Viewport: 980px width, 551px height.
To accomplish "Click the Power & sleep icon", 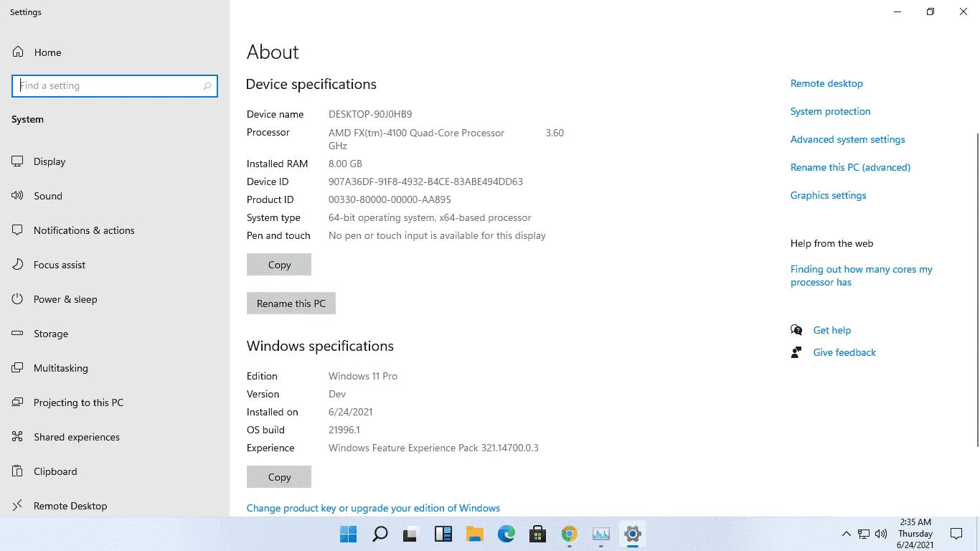I will click(x=18, y=299).
